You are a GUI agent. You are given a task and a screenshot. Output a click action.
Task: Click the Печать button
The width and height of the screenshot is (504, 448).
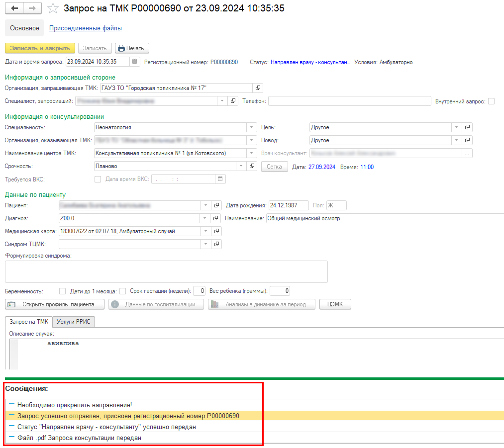[132, 48]
